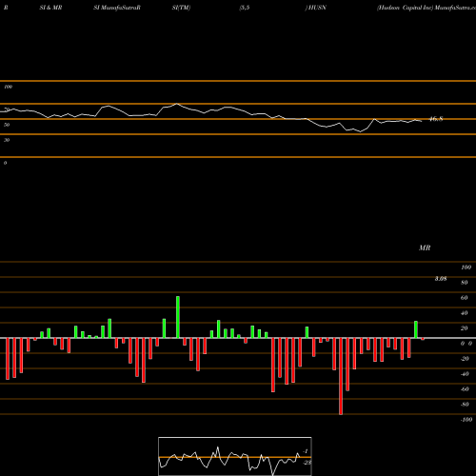
Task: Click the MR value '3.08'
Action: click(x=441, y=279)
